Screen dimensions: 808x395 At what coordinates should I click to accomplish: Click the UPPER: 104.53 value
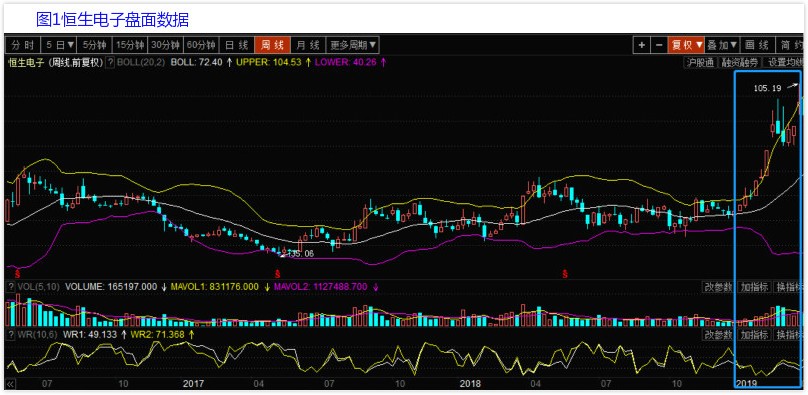(268, 62)
